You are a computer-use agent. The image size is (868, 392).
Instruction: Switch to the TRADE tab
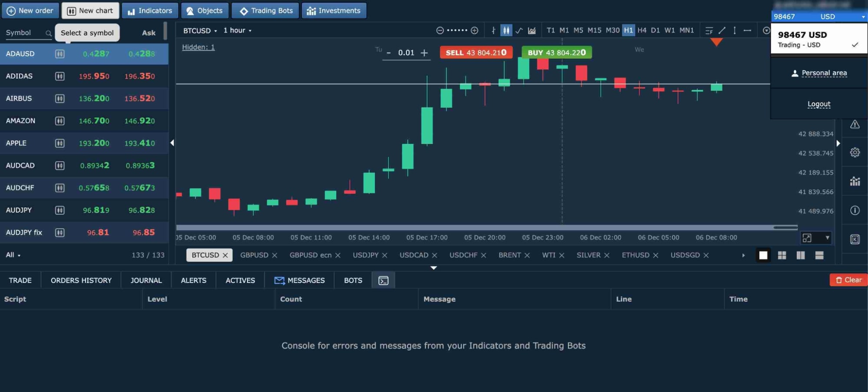(x=20, y=280)
